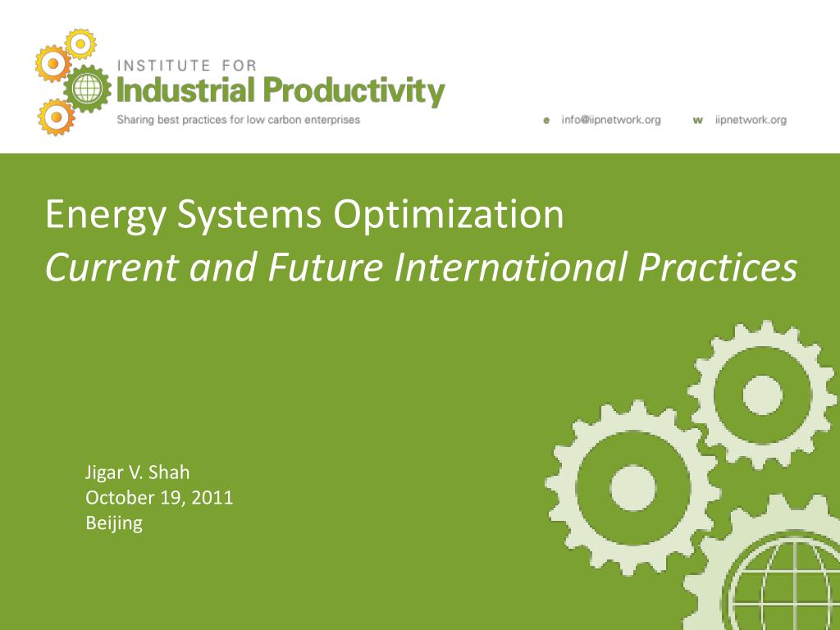The height and width of the screenshot is (630, 840).
Task: Click the 'Industrial Productivity' green heading text
Action: pos(281,90)
